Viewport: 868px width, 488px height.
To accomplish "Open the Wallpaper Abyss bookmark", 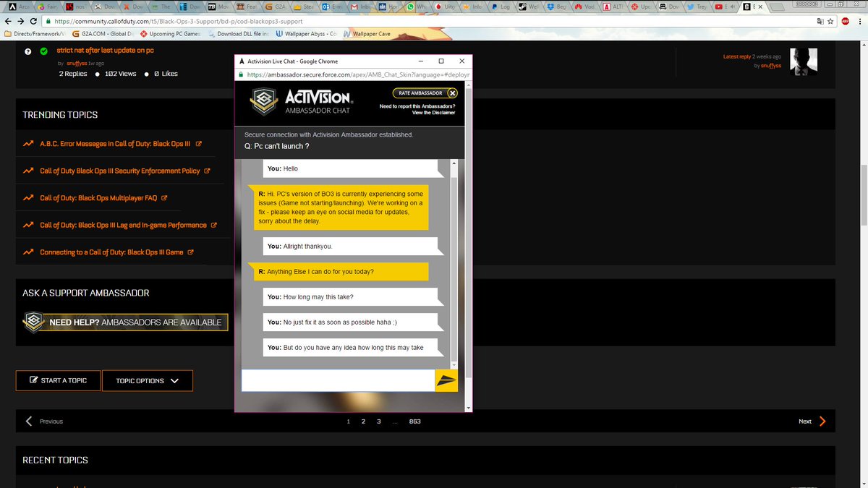I will (x=307, y=34).
